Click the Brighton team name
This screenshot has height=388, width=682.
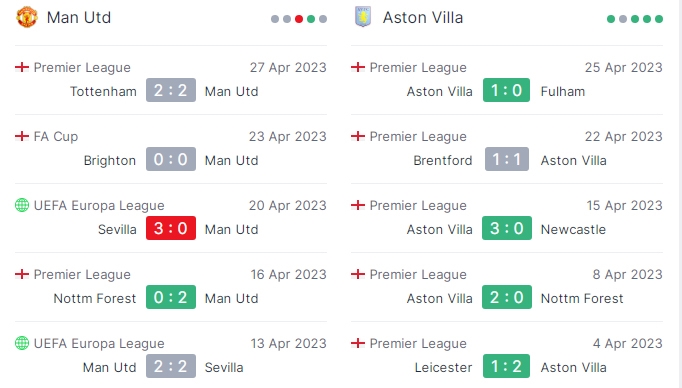(110, 161)
